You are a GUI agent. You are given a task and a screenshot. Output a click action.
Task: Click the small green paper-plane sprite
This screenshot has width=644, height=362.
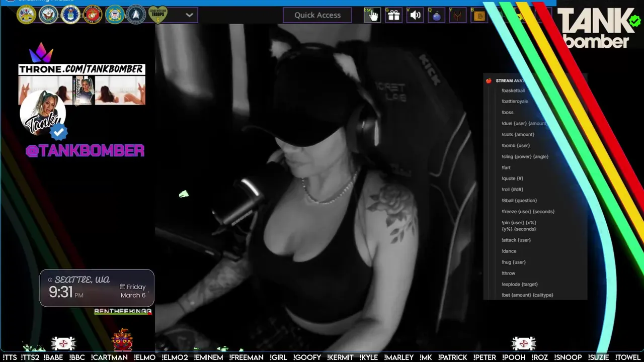point(184,194)
